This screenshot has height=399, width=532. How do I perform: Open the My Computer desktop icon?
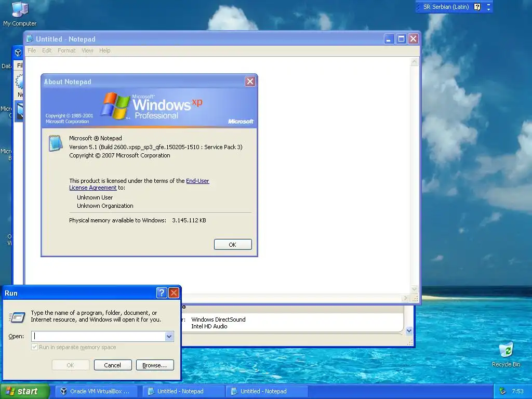20,14
